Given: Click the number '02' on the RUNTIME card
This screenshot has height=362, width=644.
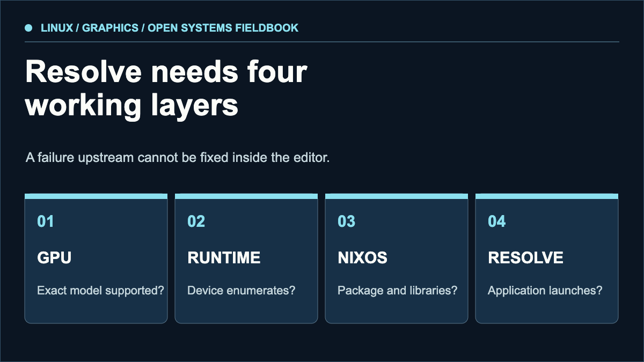Looking at the screenshot, I should pos(196,221).
